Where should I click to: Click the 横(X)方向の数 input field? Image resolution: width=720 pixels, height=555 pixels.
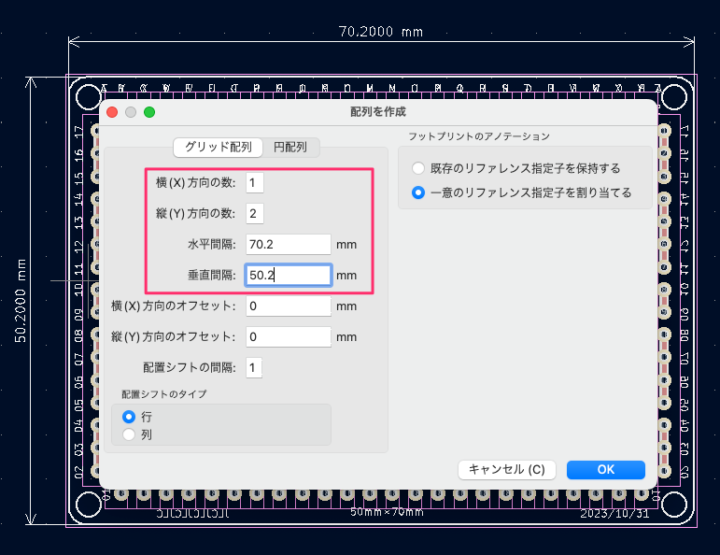255,182
